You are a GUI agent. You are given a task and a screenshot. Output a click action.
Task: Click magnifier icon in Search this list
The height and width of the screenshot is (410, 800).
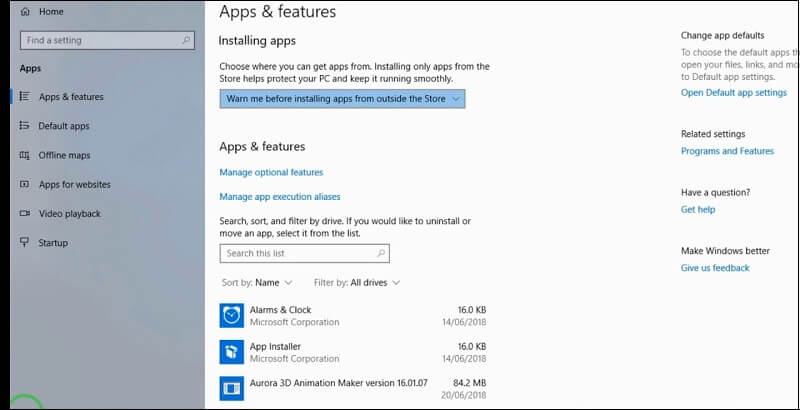click(x=381, y=253)
